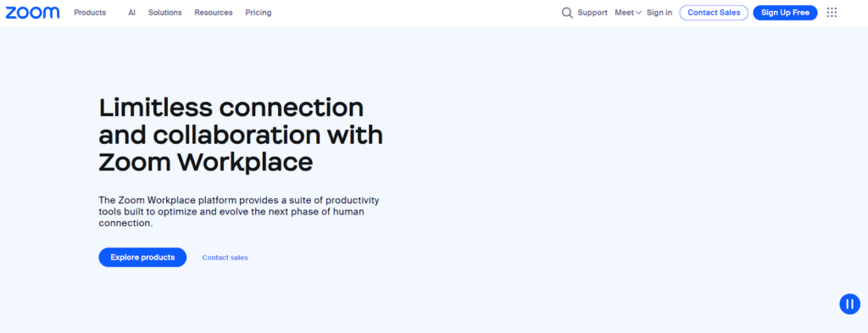Viewport: 868px width, 333px height.
Task: Click the Explore products button
Action: point(142,258)
